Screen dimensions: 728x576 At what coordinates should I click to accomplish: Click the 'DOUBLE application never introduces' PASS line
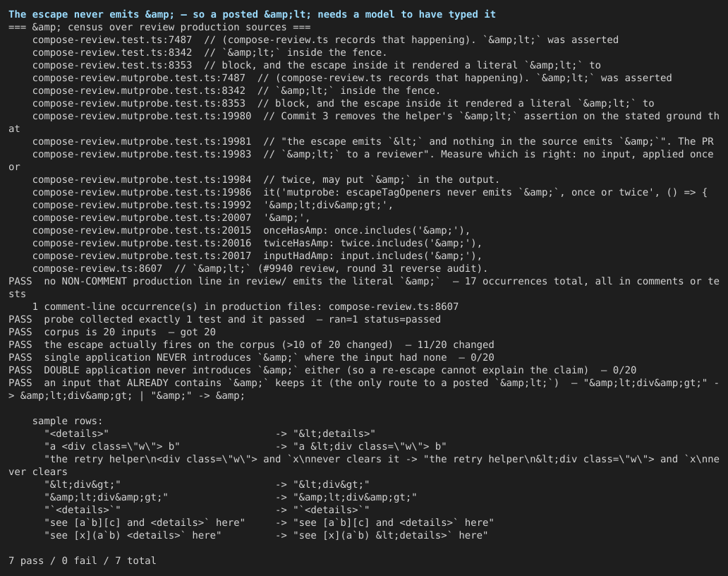coord(322,370)
